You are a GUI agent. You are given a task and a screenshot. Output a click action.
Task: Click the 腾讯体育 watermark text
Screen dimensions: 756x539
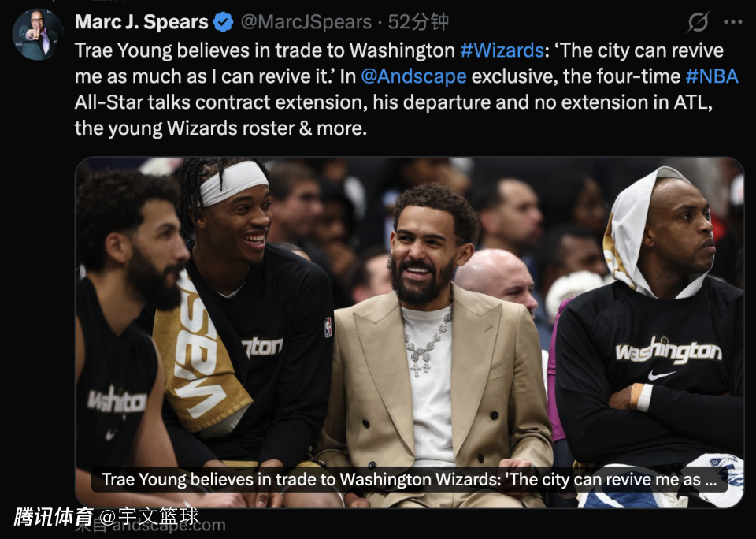point(53,516)
